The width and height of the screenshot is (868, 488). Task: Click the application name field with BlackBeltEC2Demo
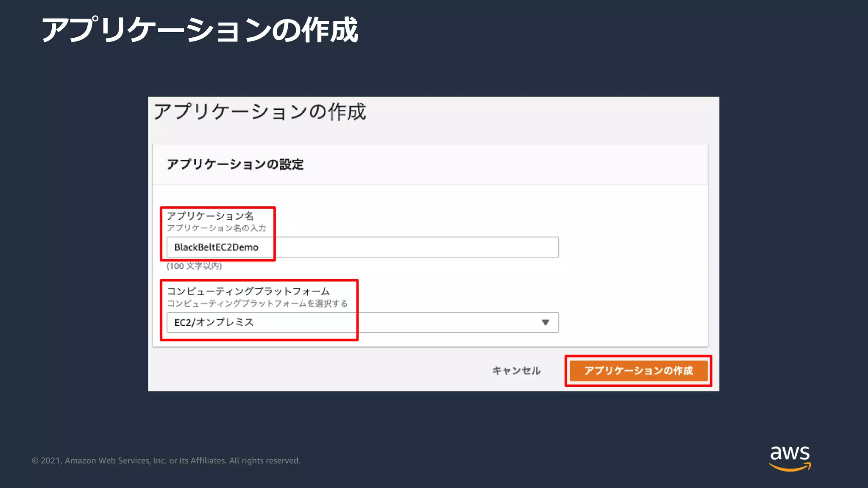[x=362, y=247]
